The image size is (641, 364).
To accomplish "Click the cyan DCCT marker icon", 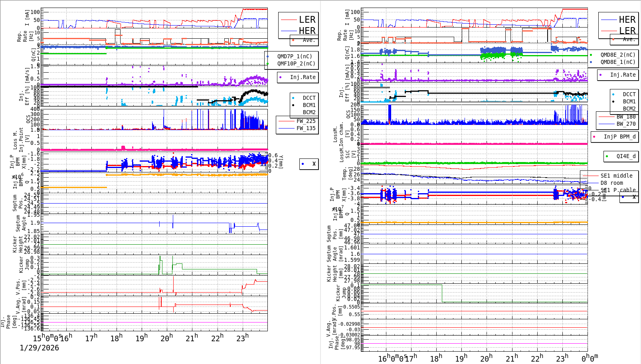I will point(292,97).
